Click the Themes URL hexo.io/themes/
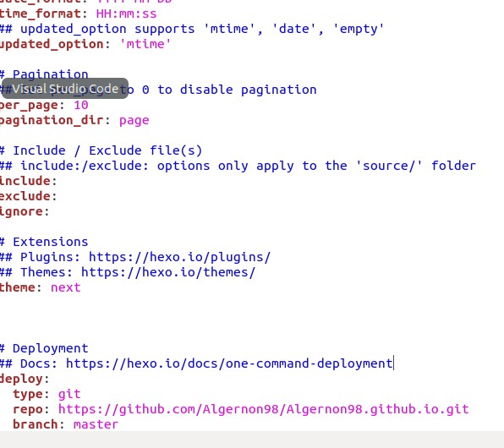The image size is (504, 448). coord(168,272)
